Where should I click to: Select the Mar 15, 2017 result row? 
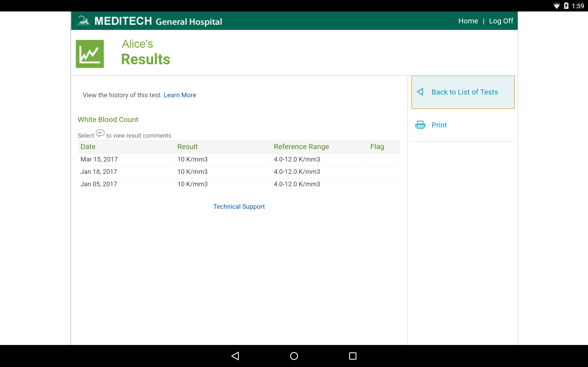coord(99,159)
